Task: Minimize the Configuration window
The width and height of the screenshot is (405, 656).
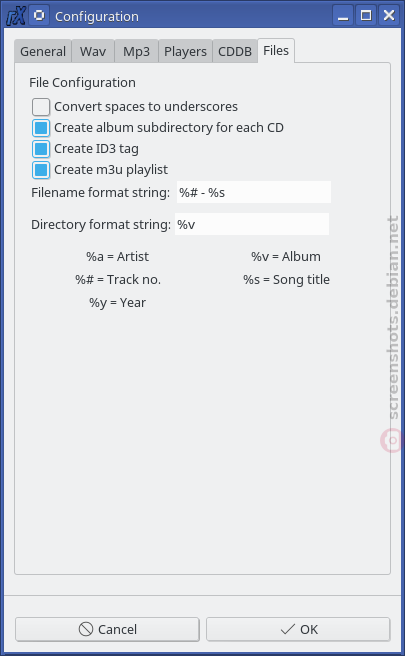Action: click(343, 16)
